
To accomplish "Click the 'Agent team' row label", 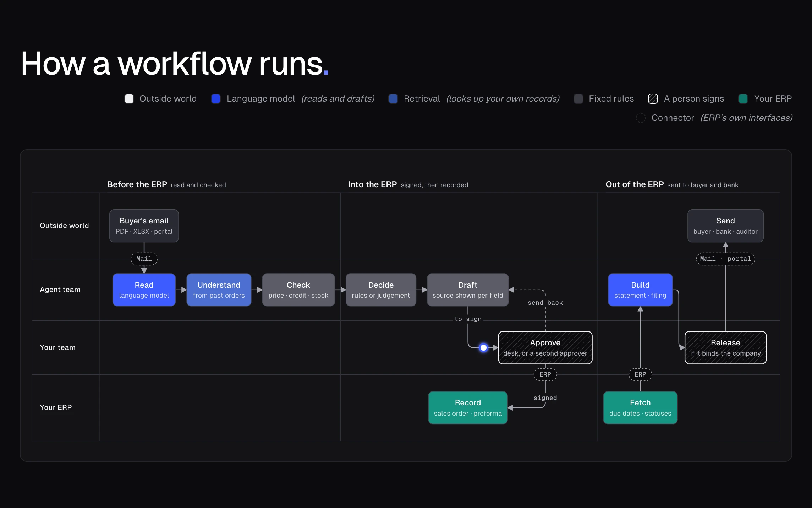I will [x=60, y=290].
